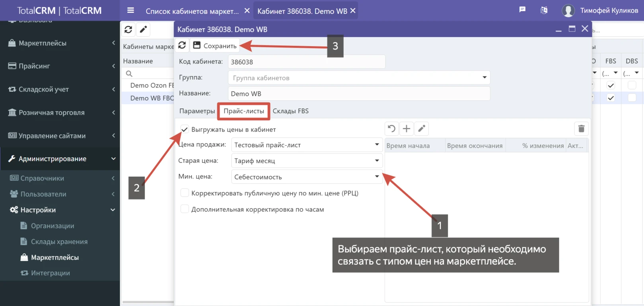The height and width of the screenshot is (306, 644).
Task: Open the Цена продажи price list dropdown
Action: tap(307, 145)
